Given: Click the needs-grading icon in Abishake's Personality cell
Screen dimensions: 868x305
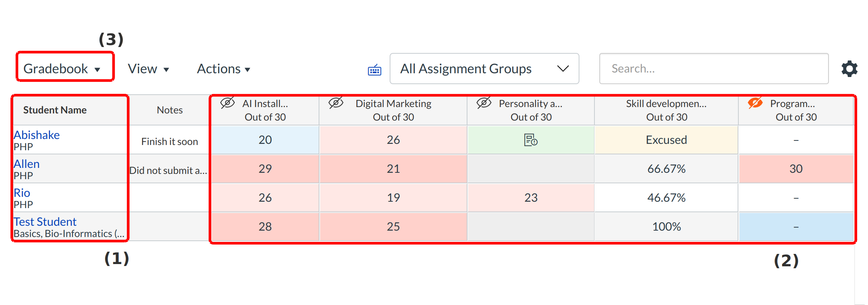Looking at the screenshot, I should point(531,140).
